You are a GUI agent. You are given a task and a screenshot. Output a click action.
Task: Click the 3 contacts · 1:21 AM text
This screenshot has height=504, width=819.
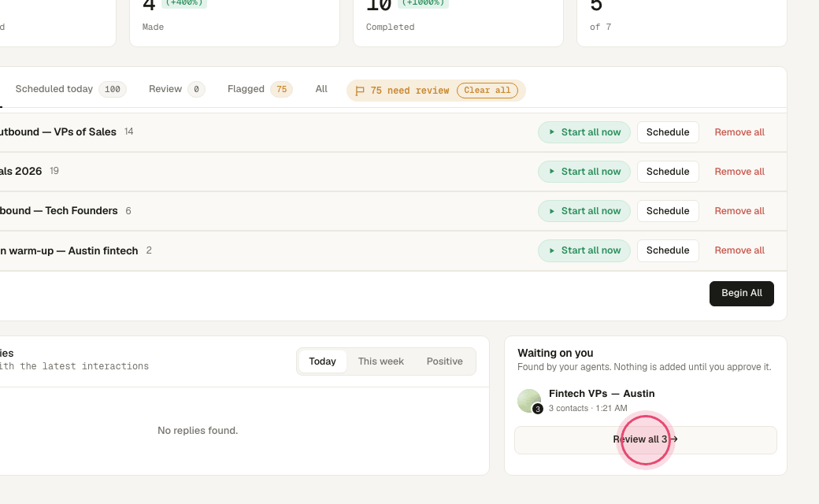point(587,409)
